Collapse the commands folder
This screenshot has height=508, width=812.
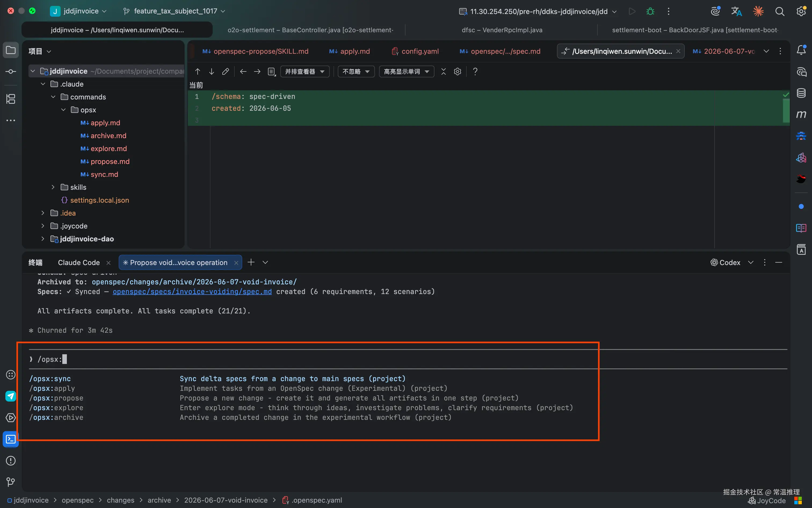tap(53, 97)
